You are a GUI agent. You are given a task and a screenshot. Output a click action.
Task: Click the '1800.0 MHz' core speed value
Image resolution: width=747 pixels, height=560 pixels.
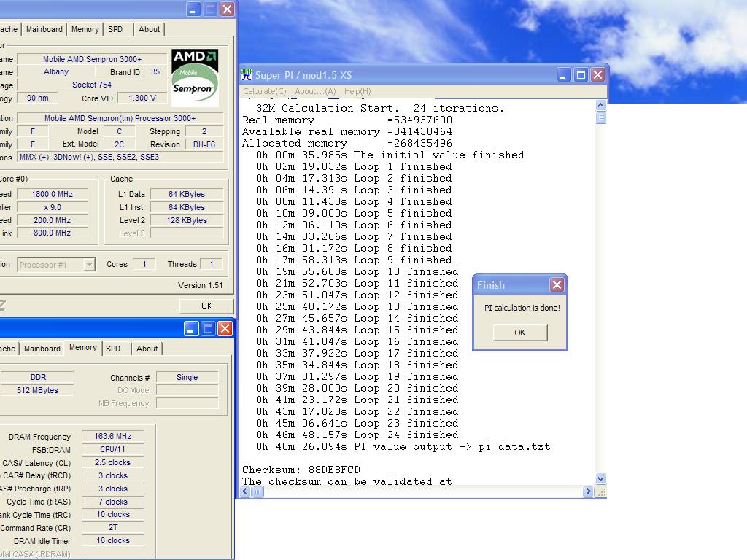click(x=53, y=194)
